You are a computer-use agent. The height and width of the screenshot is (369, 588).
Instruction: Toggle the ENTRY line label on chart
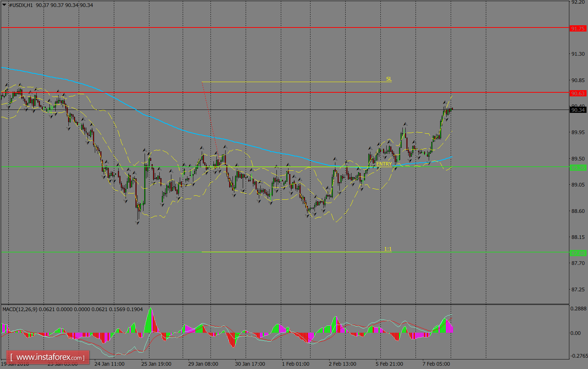384,164
